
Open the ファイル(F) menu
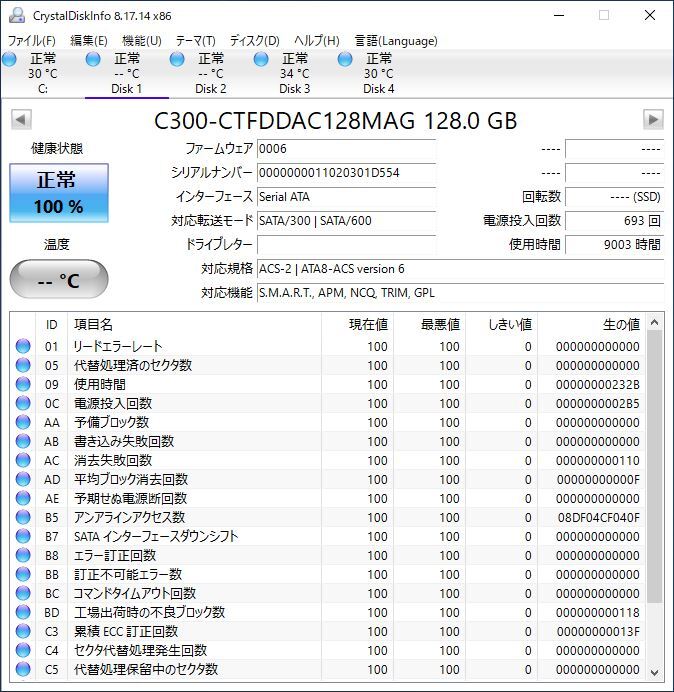tap(32, 41)
